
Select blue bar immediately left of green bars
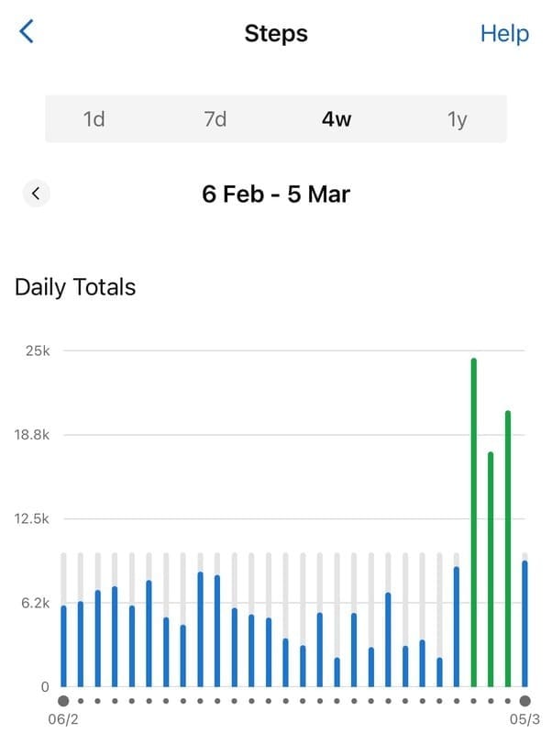(x=457, y=627)
